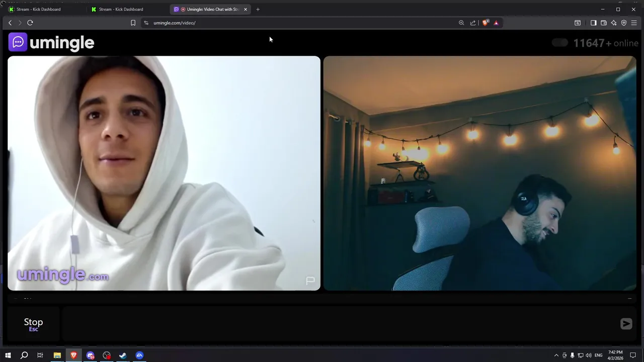Bookmark this page with the bookmark icon

point(133,23)
